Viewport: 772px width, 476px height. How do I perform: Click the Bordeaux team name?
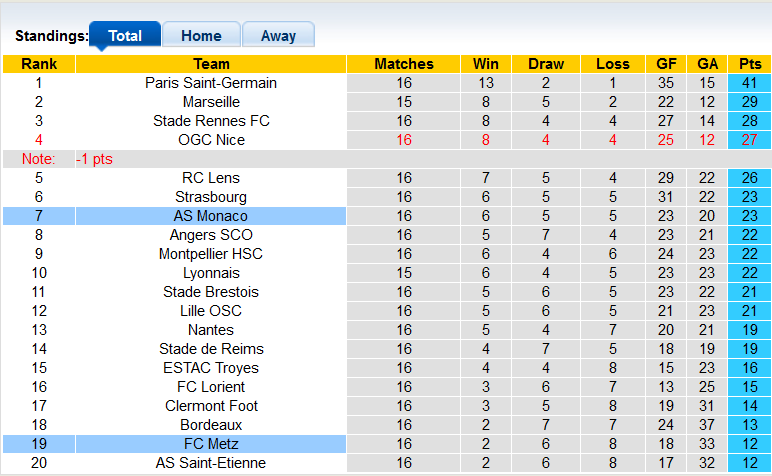click(x=211, y=425)
